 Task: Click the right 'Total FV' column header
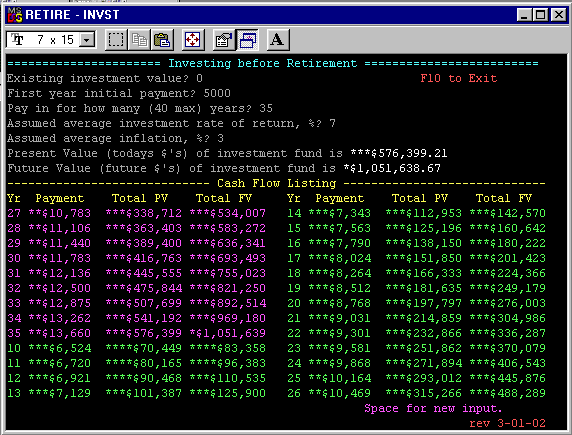(x=504, y=198)
